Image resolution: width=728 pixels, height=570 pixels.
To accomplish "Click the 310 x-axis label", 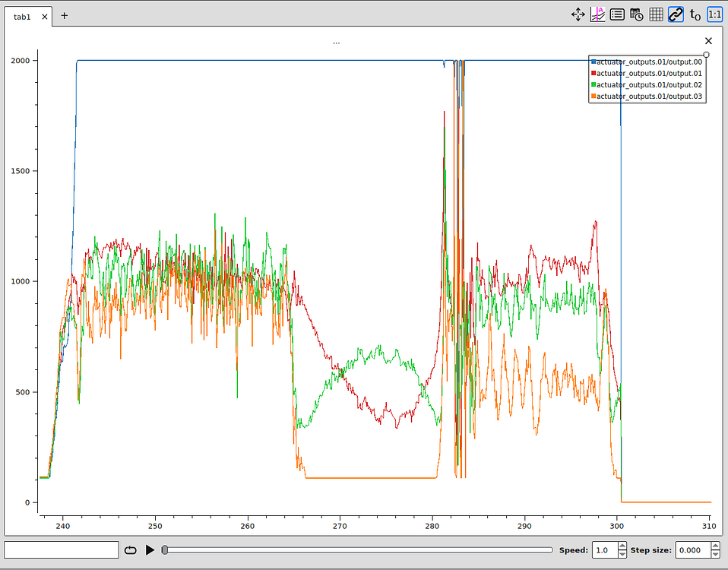I will [710, 526].
